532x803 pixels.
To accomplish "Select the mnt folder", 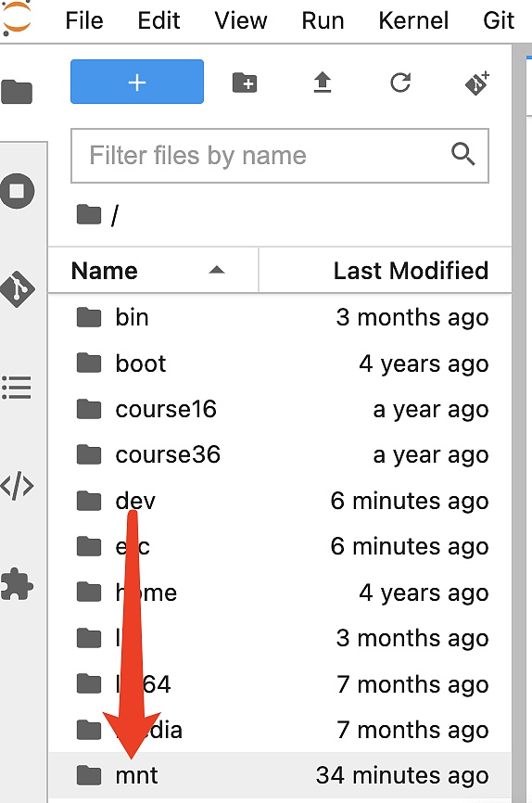I will [280, 775].
